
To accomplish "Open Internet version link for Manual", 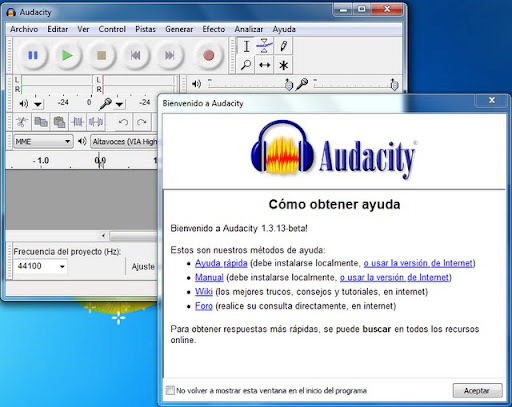I will [x=394, y=277].
